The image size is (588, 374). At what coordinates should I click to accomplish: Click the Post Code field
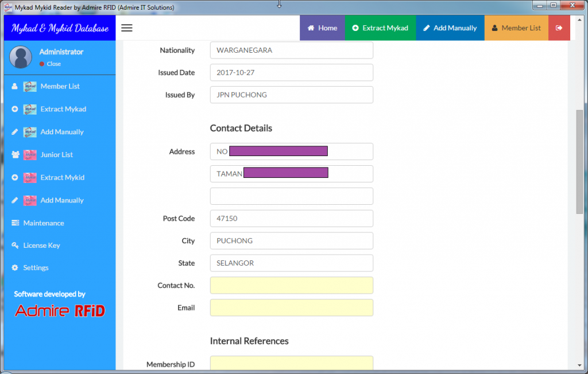click(291, 219)
